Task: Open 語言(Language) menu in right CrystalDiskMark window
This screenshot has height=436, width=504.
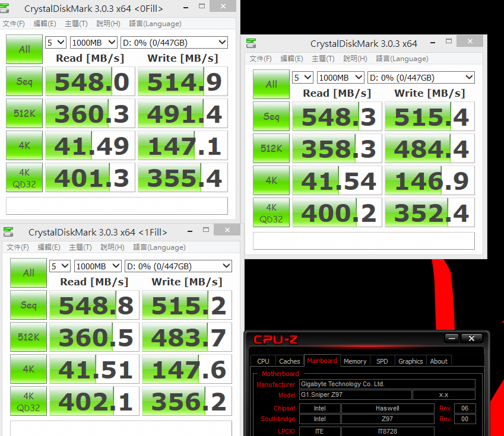Action: click(x=402, y=59)
